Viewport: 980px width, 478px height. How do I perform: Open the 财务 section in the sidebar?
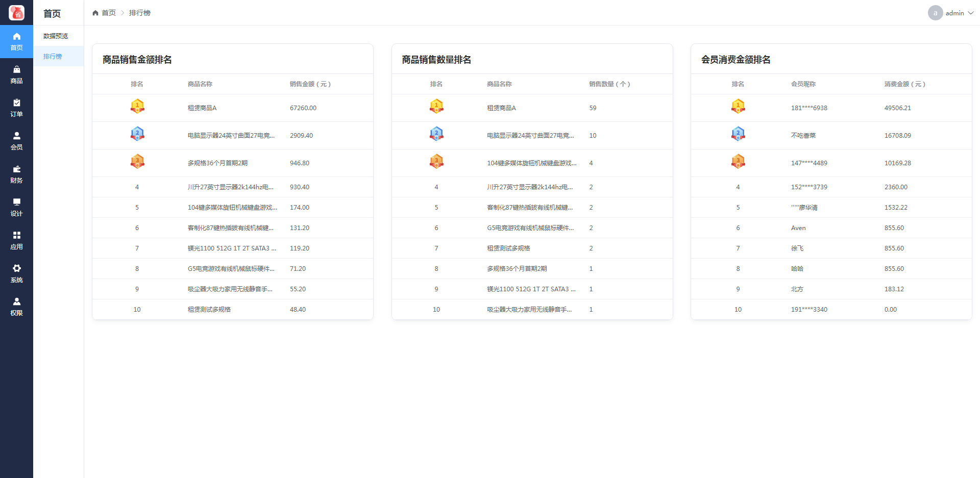[x=16, y=174]
